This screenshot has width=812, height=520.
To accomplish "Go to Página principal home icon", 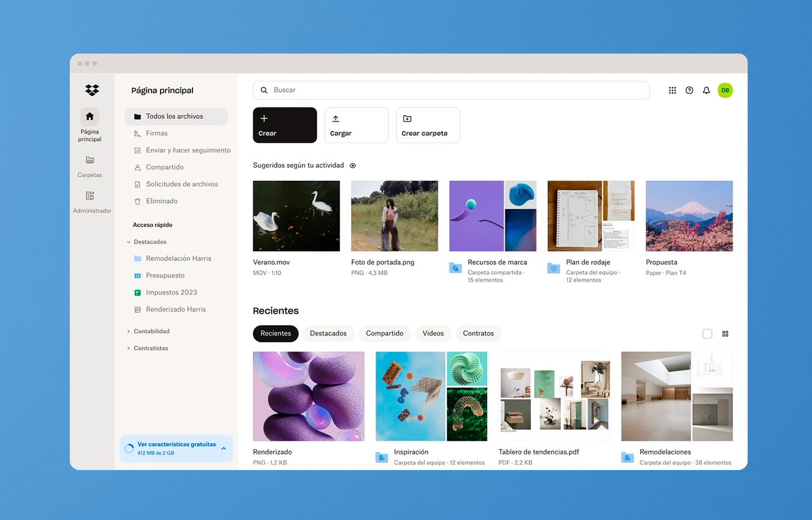I will 90,117.
